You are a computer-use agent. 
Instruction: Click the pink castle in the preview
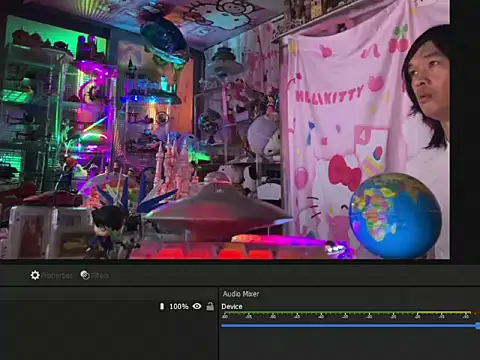point(175,167)
